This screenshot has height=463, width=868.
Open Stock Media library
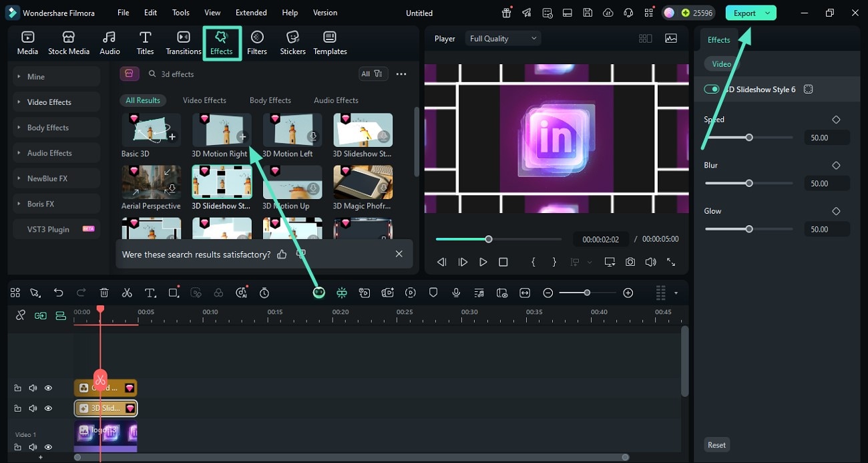[69, 43]
